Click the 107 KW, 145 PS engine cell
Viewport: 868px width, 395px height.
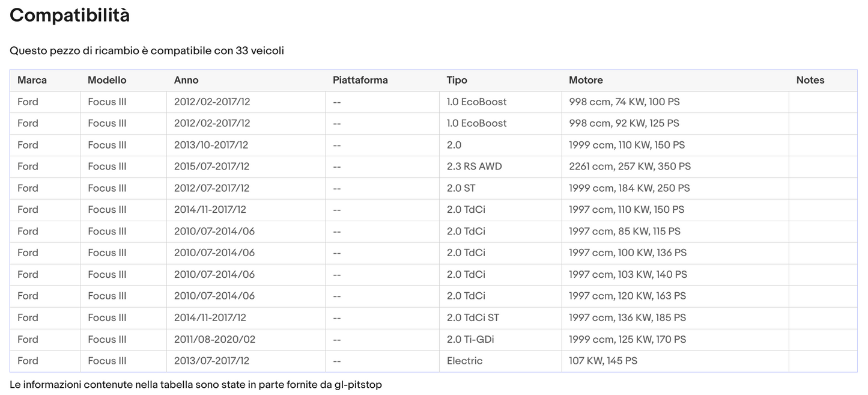[x=603, y=361]
